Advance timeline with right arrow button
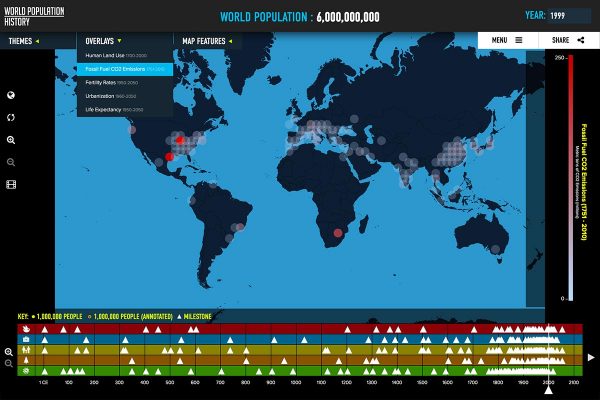Image resolution: width=600 pixels, height=400 pixels. click(x=591, y=357)
